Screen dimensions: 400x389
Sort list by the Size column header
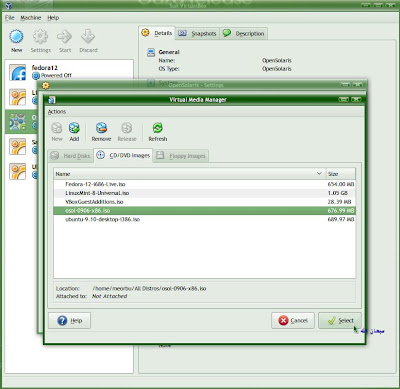tap(341, 174)
